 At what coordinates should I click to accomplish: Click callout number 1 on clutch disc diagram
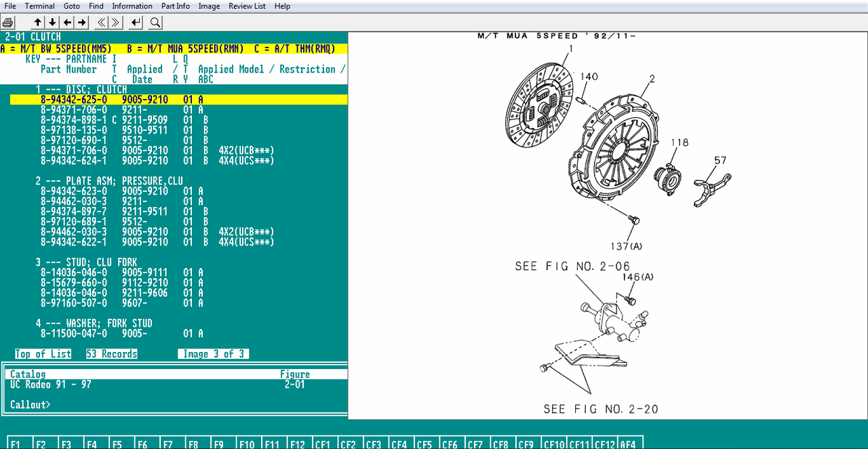pyautogui.click(x=570, y=49)
